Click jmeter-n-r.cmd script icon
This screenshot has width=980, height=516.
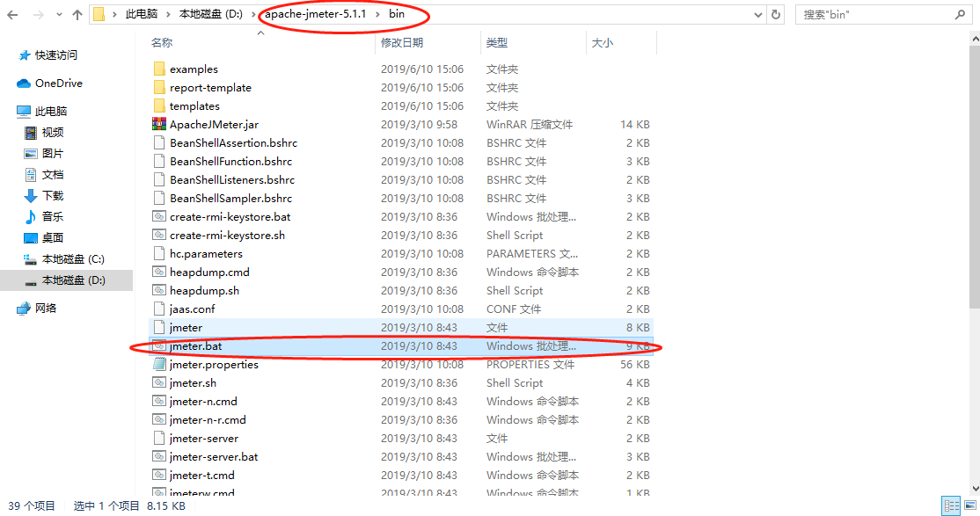point(159,420)
